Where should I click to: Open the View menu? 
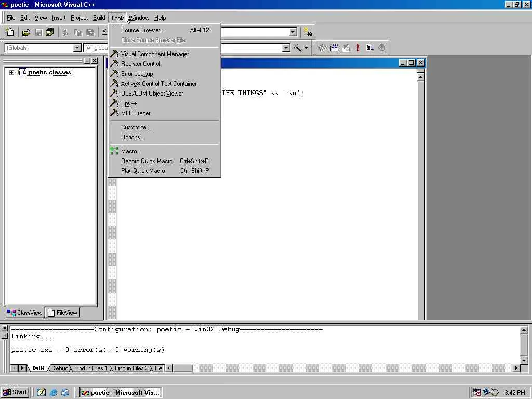click(41, 18)
